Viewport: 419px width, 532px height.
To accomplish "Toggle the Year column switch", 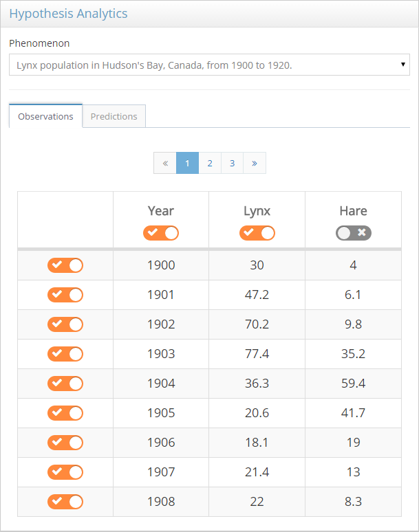I will click(x=160, y=233).
